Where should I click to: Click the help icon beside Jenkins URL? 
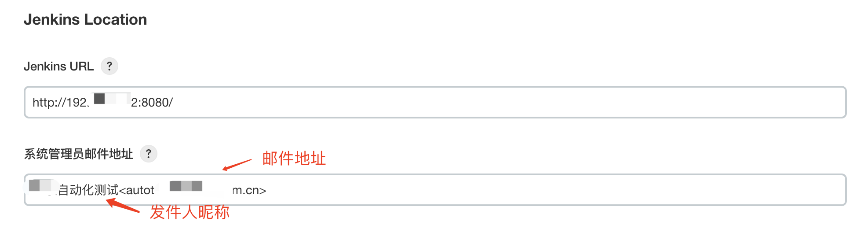tap(109, 66)
